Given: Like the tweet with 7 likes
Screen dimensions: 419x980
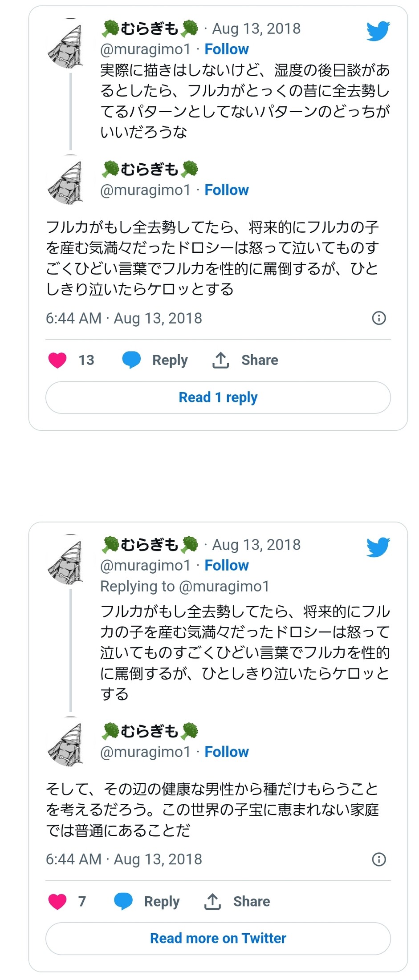Looking at the screenshot, I should [x=57, y=901].
